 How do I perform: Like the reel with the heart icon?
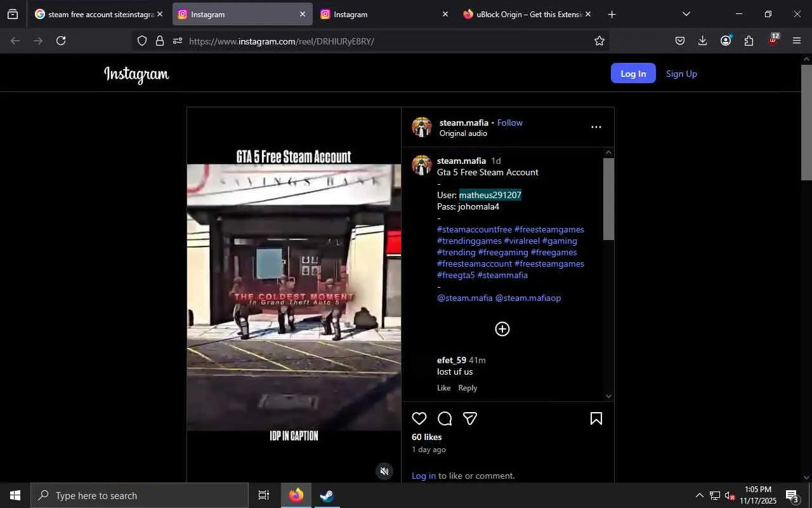pyautogui.click(x=419, y=418)
